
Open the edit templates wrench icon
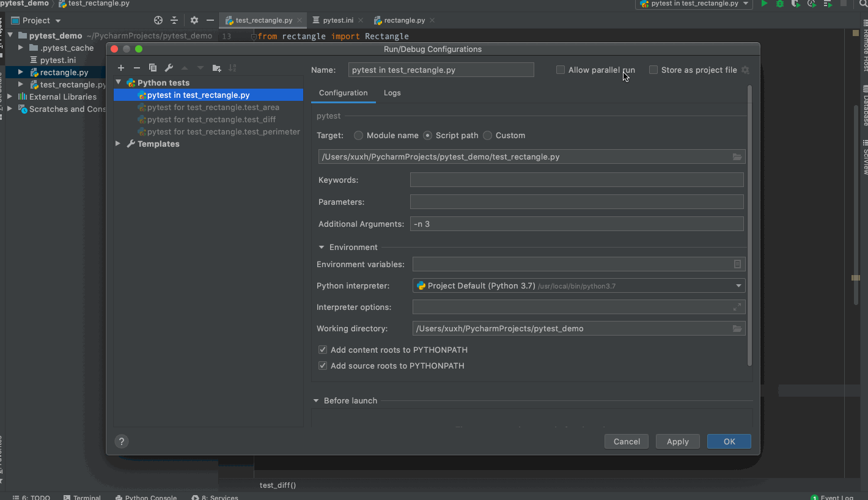tap(169, 68)
